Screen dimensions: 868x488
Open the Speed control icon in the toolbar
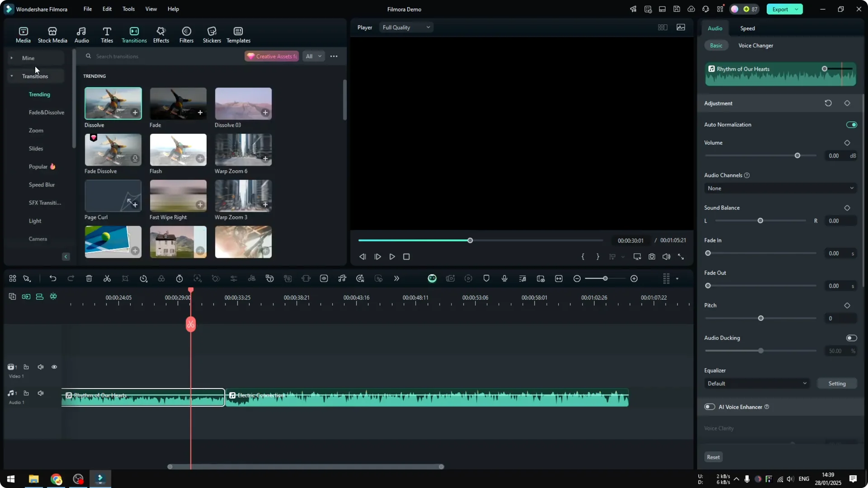click(x=143, y=278)
